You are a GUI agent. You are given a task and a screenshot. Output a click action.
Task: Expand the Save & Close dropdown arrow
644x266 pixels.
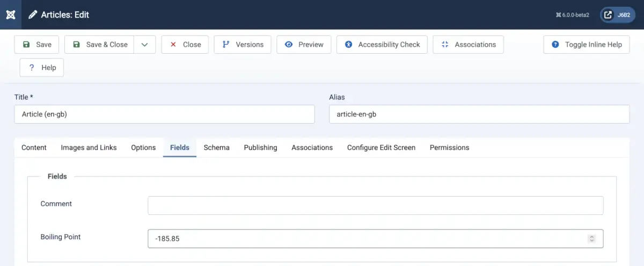pos(144,45)
